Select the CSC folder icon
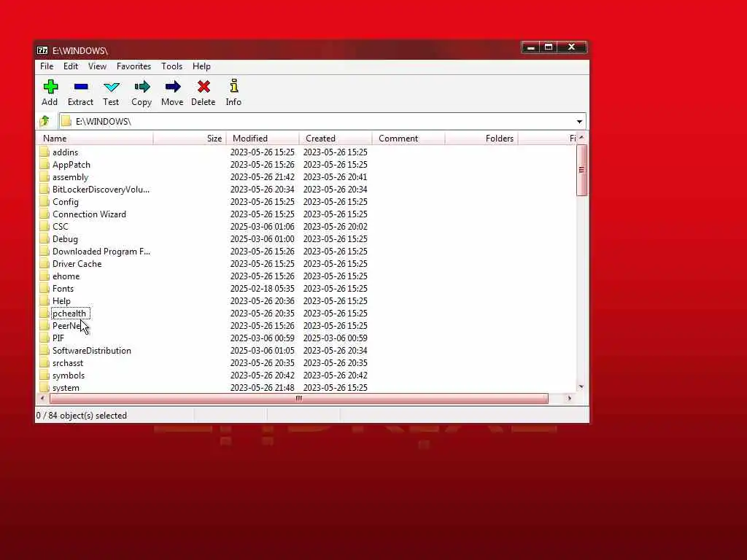Viewport: 747px width, 560px height. pyautogui.click(x=44, y=226)
